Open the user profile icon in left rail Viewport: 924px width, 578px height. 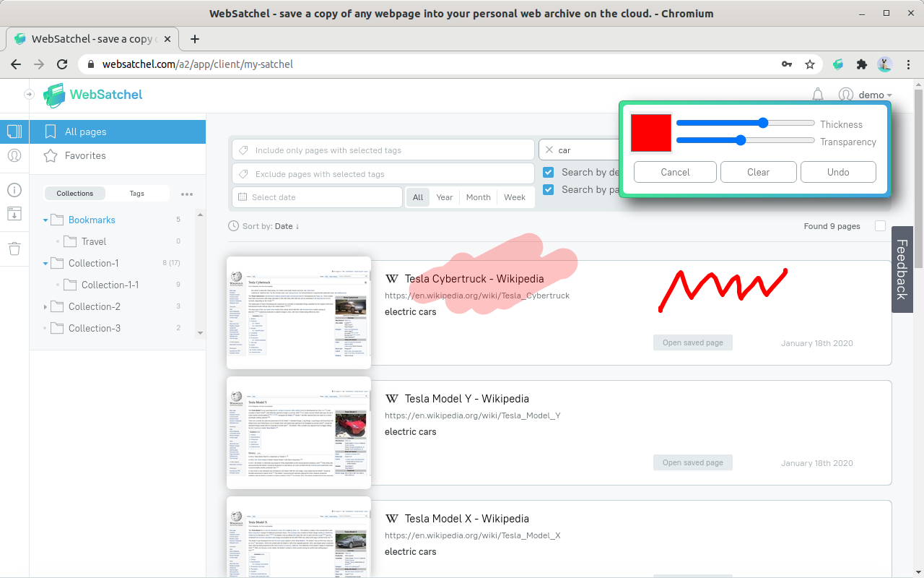pos(14,155)
